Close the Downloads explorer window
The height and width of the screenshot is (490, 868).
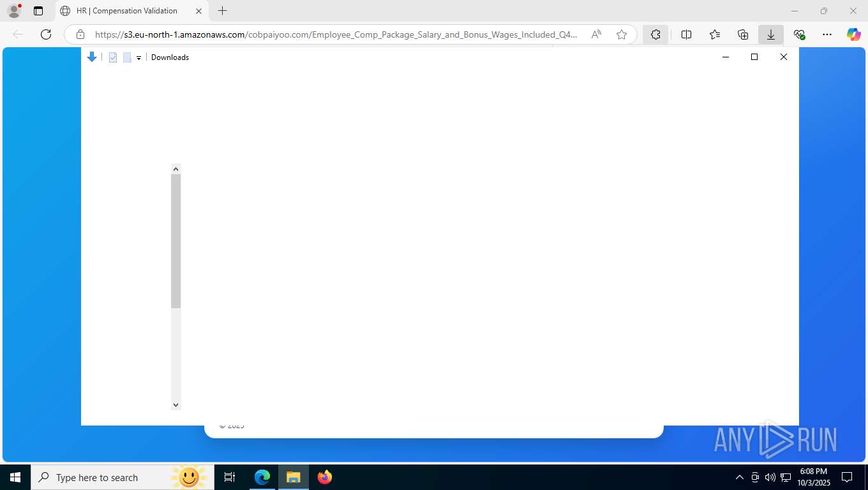(x=784, y=57)
